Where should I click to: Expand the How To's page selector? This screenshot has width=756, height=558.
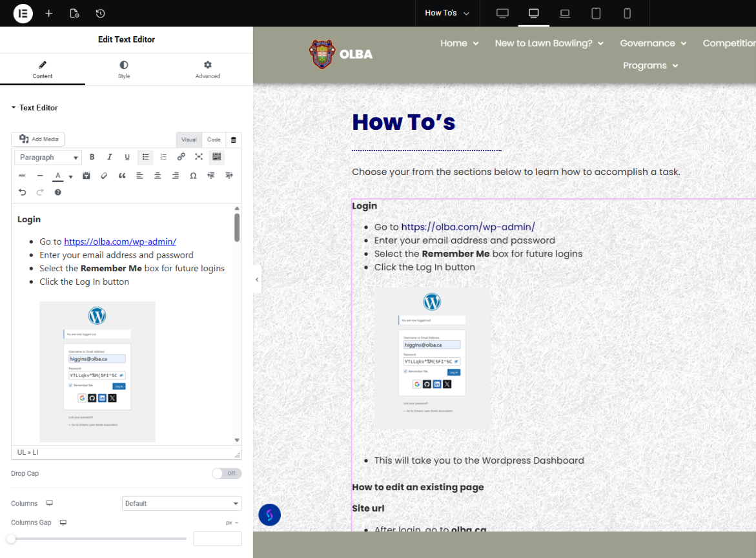click(447, 13)
